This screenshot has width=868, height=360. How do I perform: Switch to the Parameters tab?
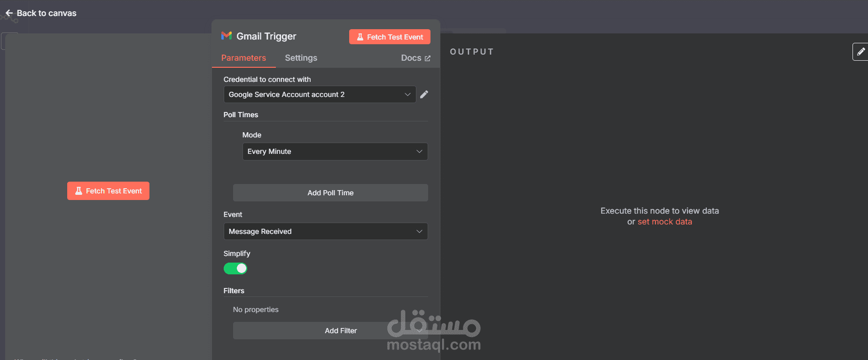[243, 58]
